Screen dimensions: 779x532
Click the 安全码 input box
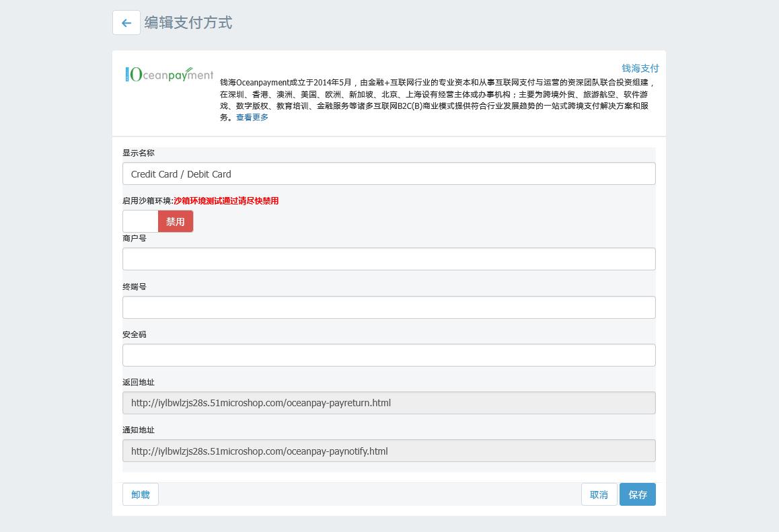click(x=389, y=355)
